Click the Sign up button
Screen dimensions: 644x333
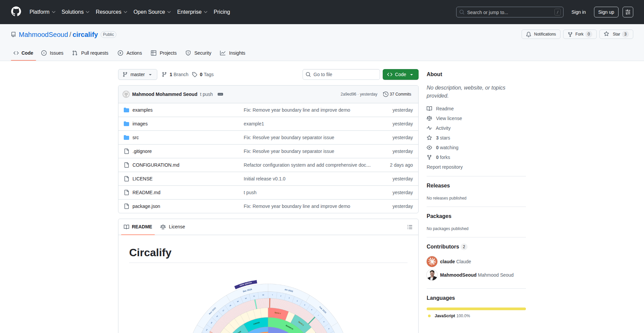point(606,12)
